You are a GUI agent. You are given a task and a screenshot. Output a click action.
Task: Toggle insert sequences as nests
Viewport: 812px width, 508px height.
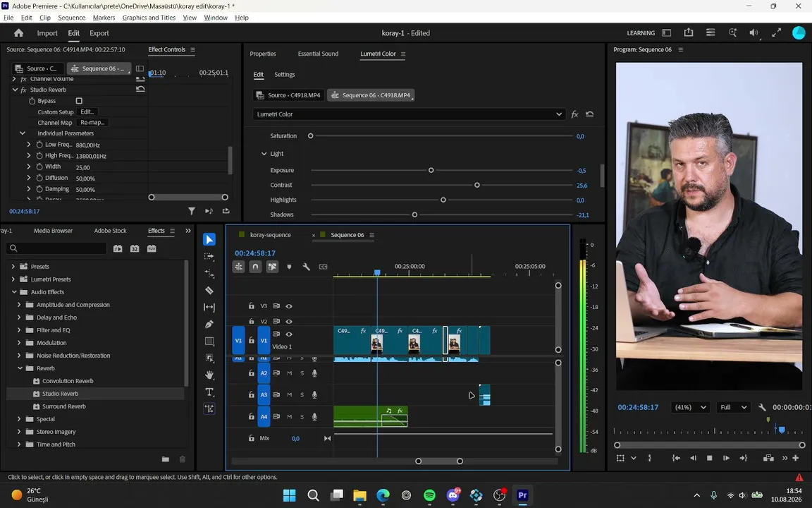click(238, 267)
